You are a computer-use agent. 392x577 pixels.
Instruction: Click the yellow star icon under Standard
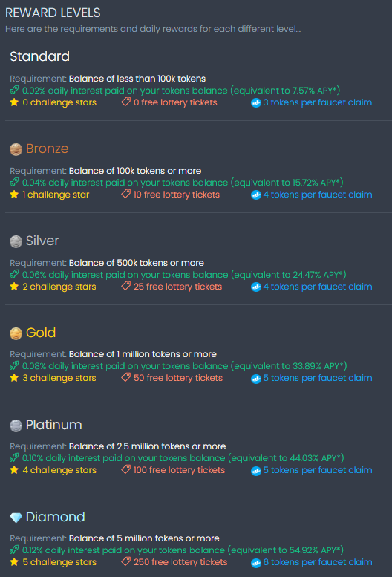[x=14, y=102]
